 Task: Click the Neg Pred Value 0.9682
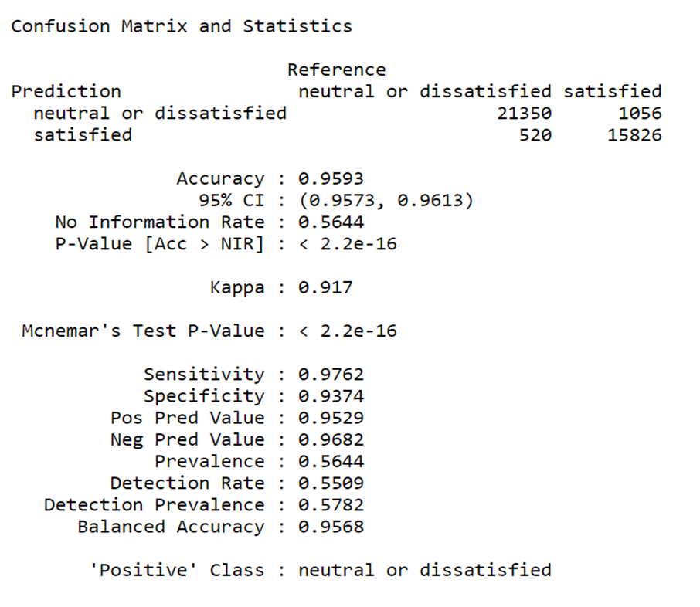pyautogui.click(x=331, y=439)
